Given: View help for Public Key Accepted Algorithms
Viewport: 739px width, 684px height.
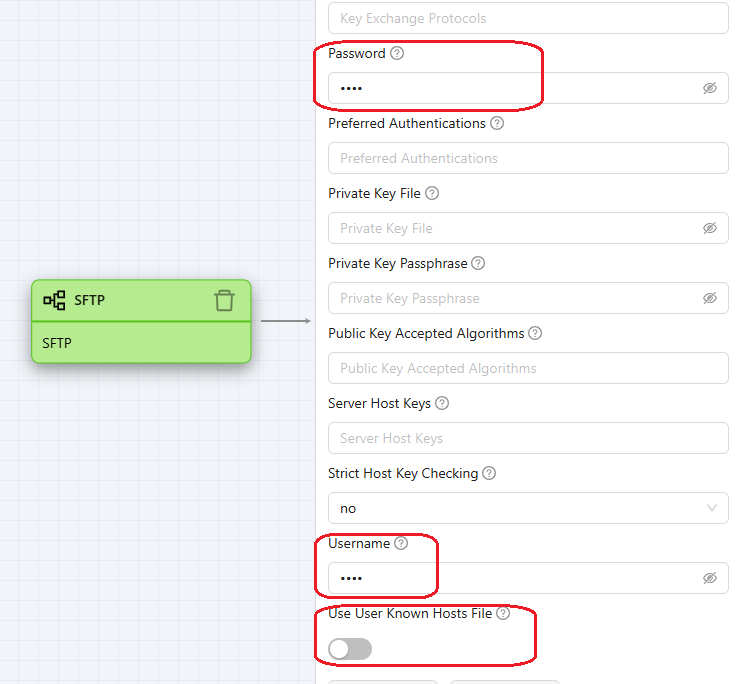Looking at the screenshot, I should 535,333.
